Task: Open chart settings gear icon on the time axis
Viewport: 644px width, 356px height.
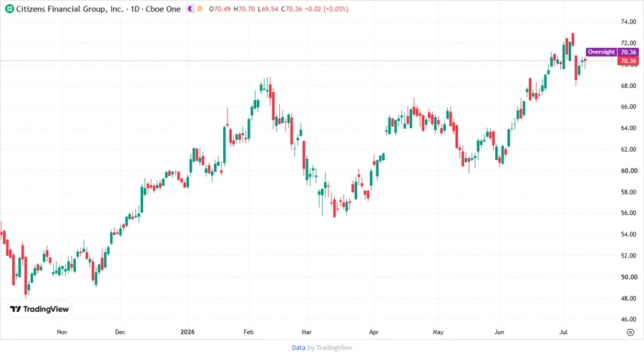Action: [x=630, y=332]
